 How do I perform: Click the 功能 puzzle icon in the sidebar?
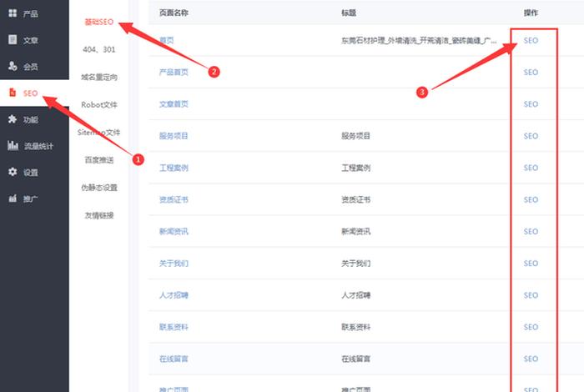click(x=13, y=119)
